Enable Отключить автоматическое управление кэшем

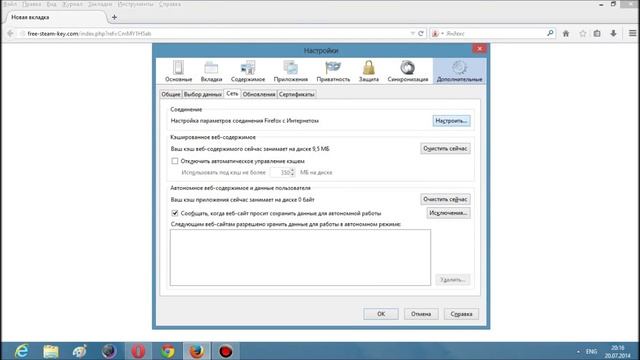[x=175, y=161]
